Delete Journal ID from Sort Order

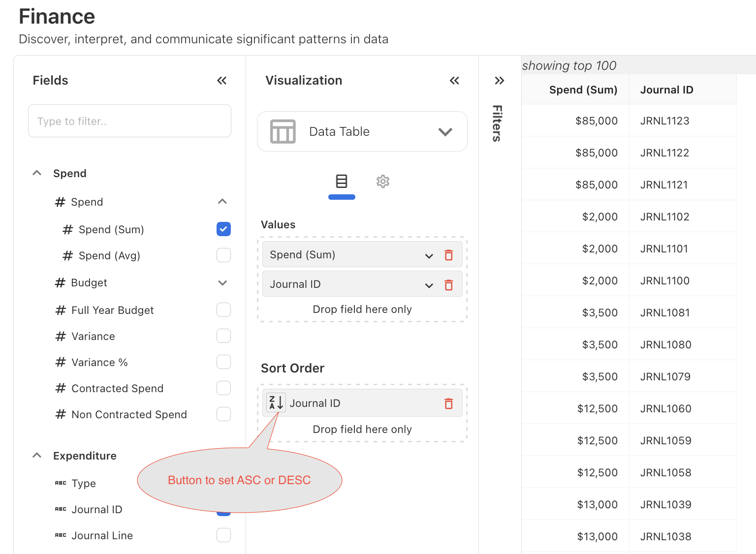pyautogui.click(x=448, y=403)
